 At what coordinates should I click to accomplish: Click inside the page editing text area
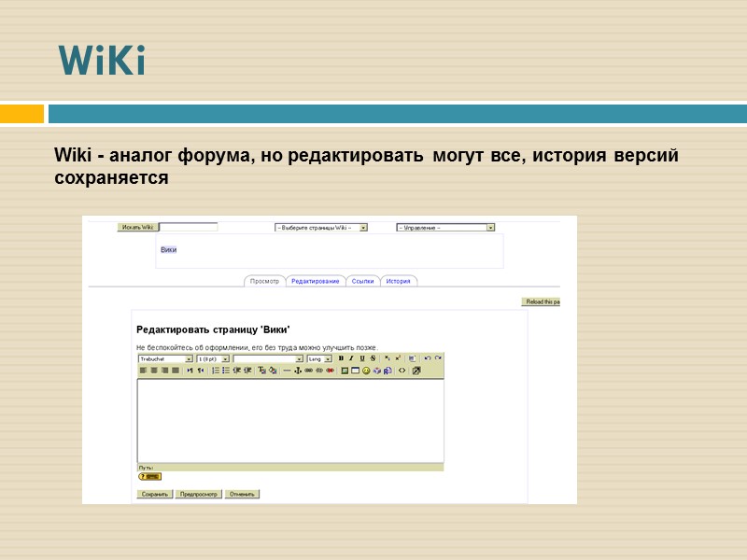pos(290,421)
